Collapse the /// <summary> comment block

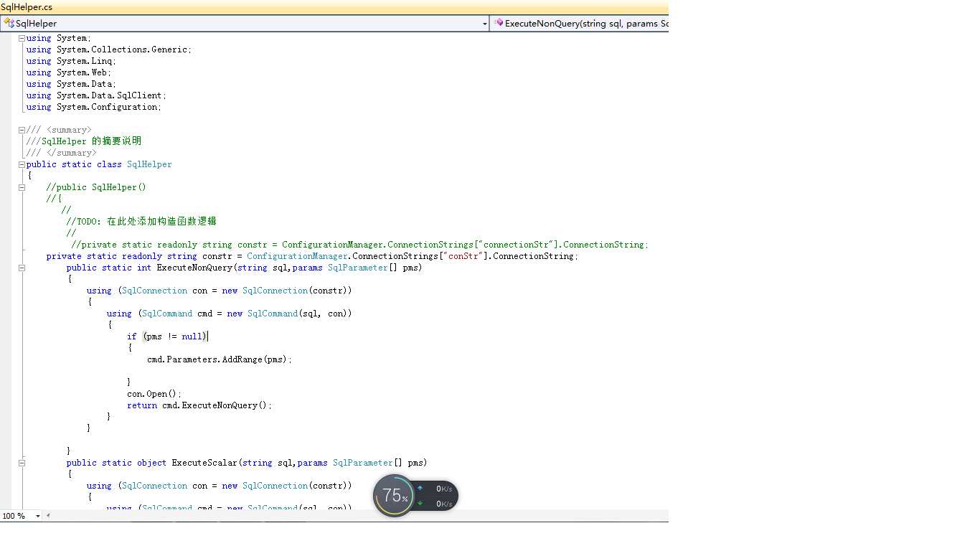(x=22, y=130)
